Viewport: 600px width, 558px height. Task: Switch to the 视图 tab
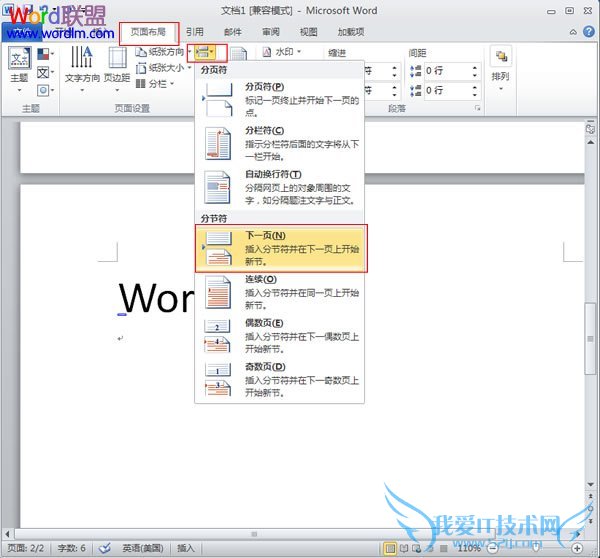[x=308, y=32]
